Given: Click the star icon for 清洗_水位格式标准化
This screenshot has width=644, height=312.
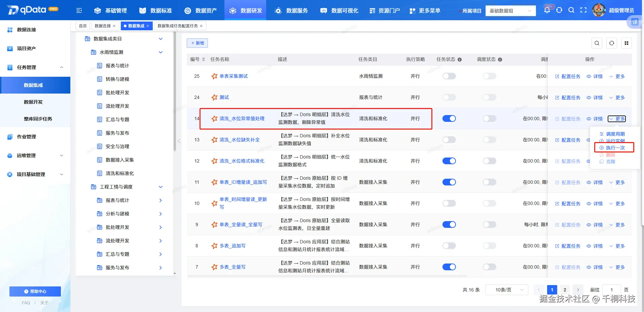Looking at the screenshot, I should pyautogui.click(x=214, y=161).
